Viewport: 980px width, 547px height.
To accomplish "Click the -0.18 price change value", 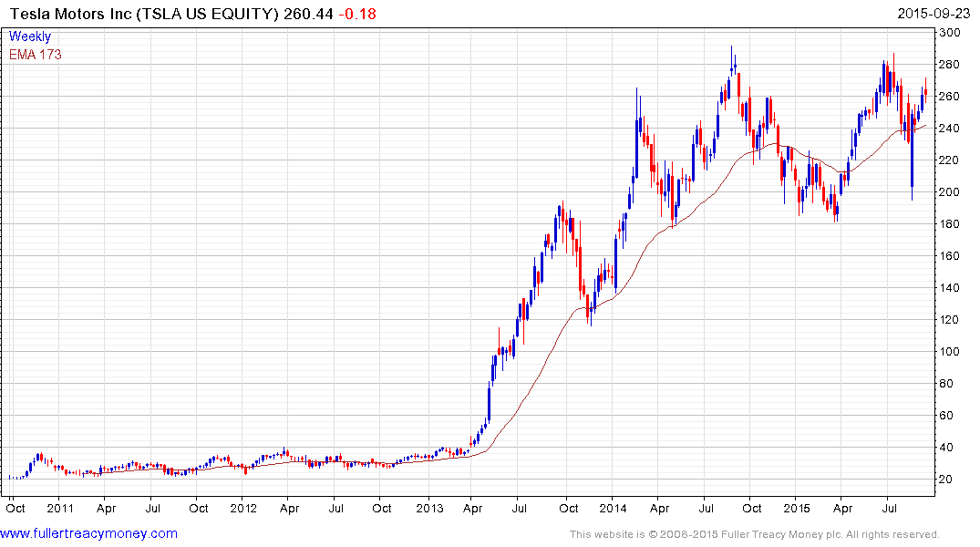I will point(357,13).
